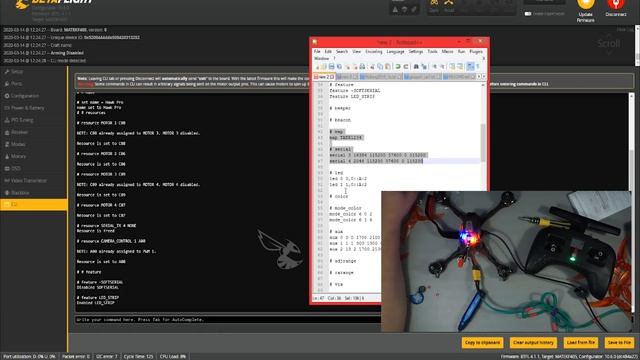640x360 pixels.
Task: Open the PID Tuning tab
Action: tap(33, 120)
